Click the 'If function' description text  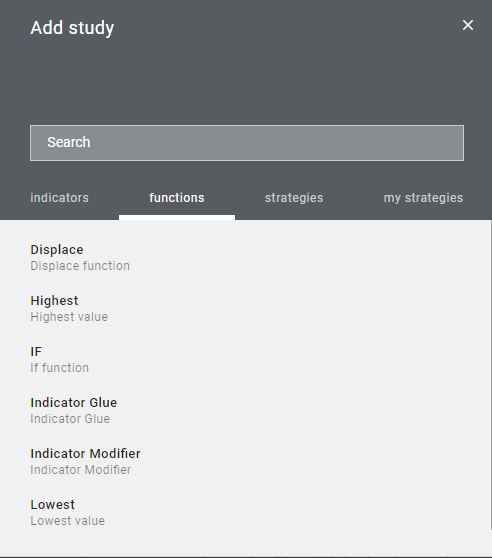point(59,368)
